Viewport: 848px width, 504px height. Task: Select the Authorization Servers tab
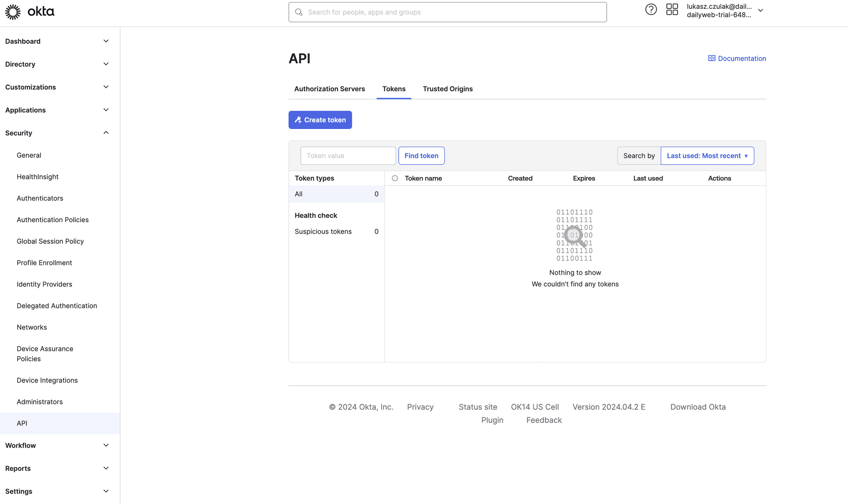329,89
